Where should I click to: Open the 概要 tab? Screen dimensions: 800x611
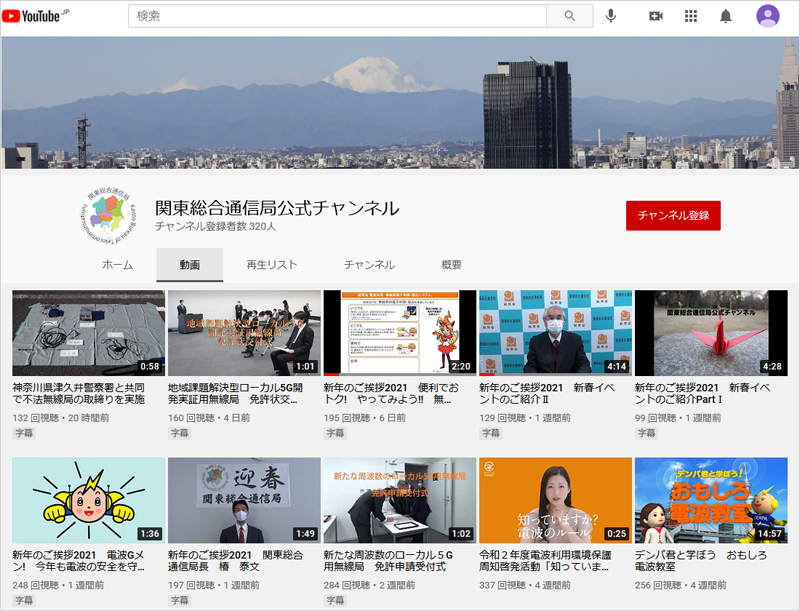click(x=451, y=265)
